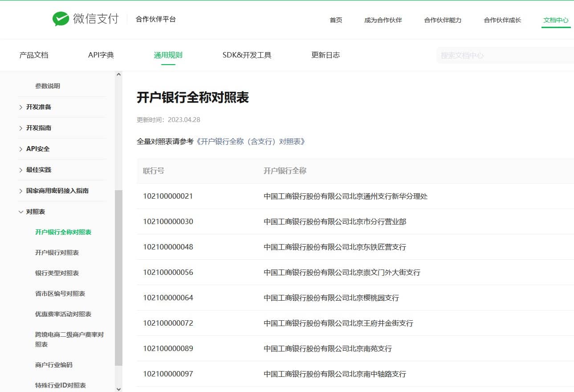This screenshot has width=574, height=392.
Task: Open 《开户银行全称（含支行）对照表》 link
Action: [x=252, y=142]
